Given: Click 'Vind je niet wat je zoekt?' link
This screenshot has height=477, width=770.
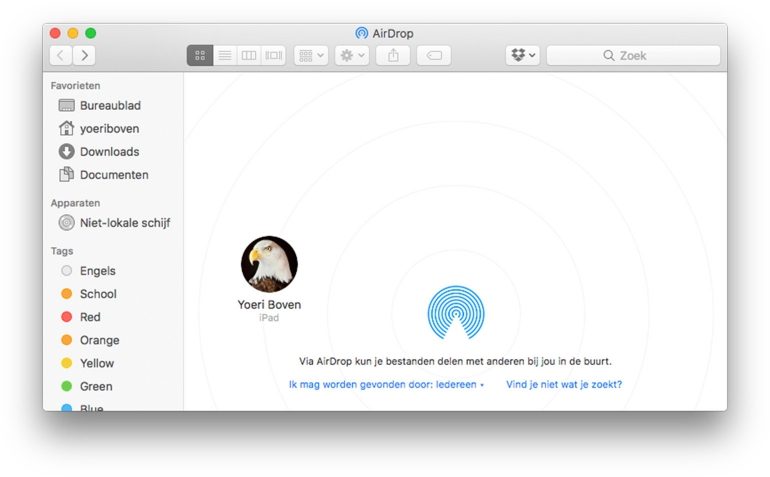Looking at the screenshot, I should tap(570, 384).
